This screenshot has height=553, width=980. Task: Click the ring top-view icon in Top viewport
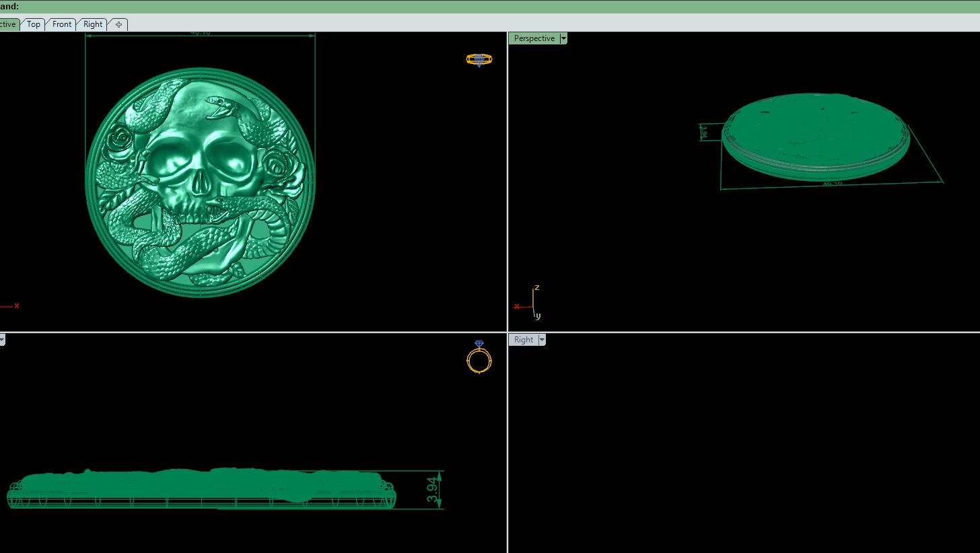(479, 60)
